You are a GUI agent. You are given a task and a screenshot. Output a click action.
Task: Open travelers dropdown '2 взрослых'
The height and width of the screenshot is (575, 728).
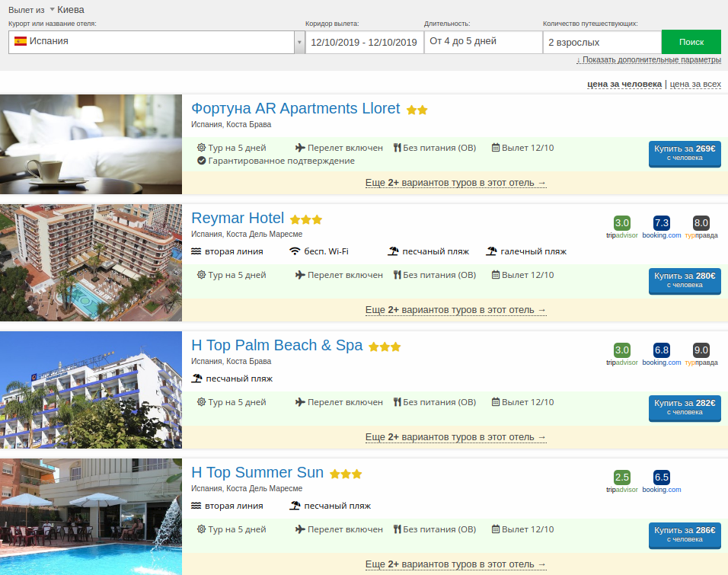point(602,42)
